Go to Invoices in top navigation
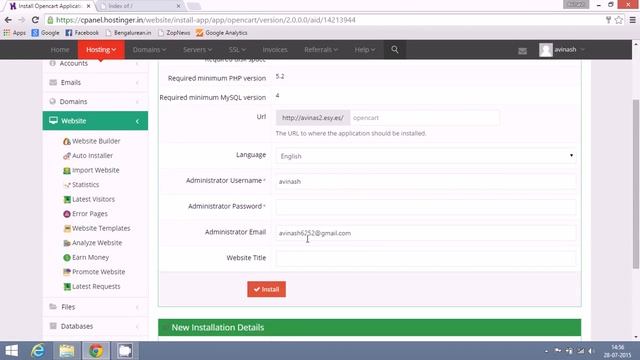 click(275, 50)
